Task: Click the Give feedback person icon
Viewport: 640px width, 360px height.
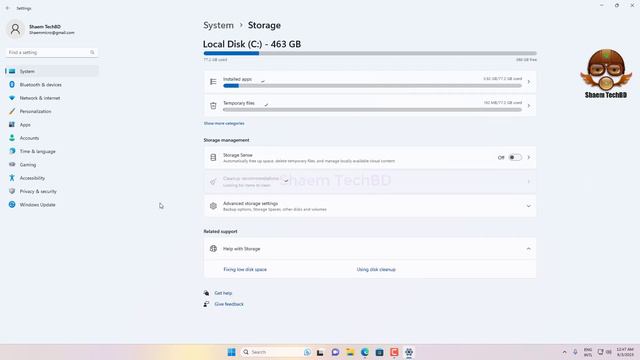Action: point(207,304)
